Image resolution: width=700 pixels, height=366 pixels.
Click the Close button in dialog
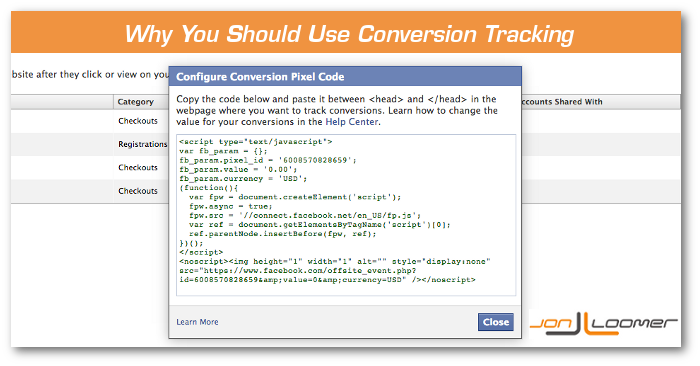tap(496, 322)
